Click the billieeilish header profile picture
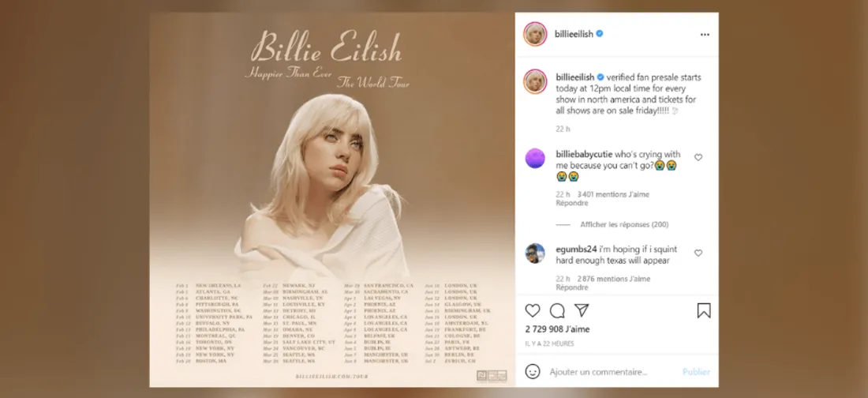Viewport: 868px width, 398px height. click(x=535, y=35)
